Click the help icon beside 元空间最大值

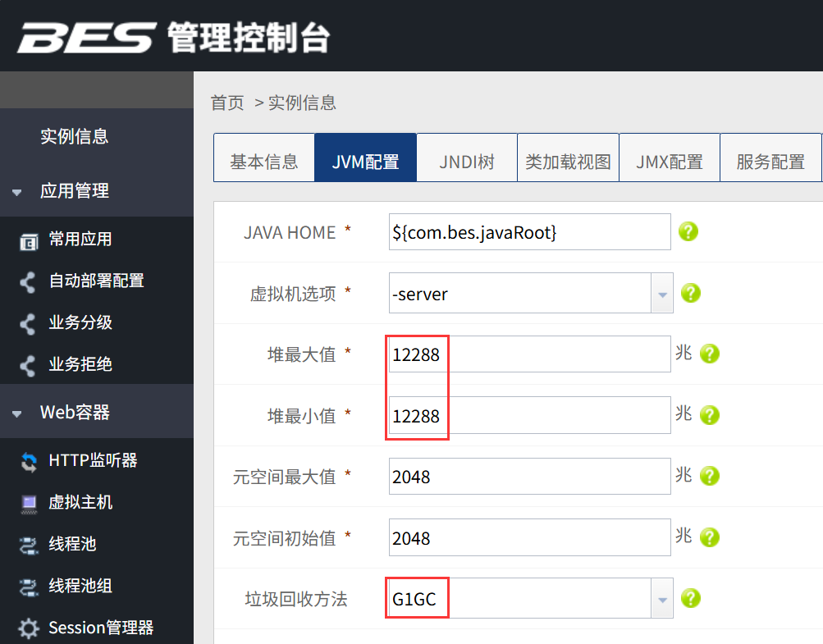tap(710, 476)
